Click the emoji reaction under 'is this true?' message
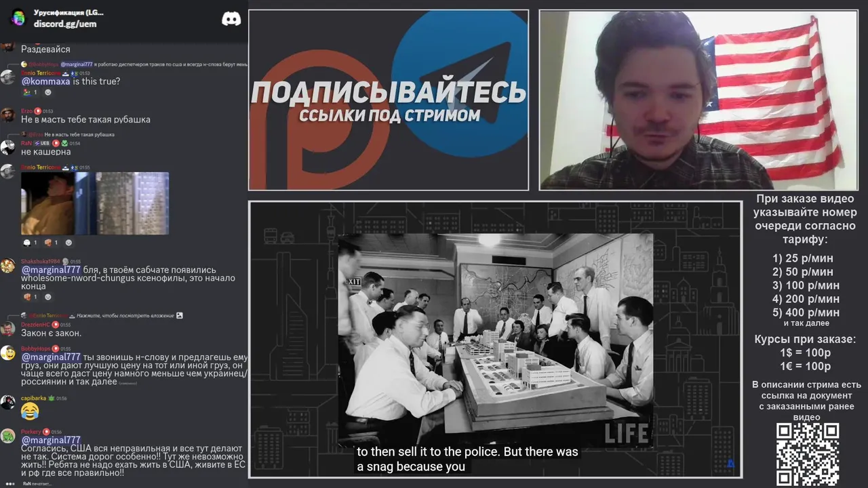 [31, 92]
